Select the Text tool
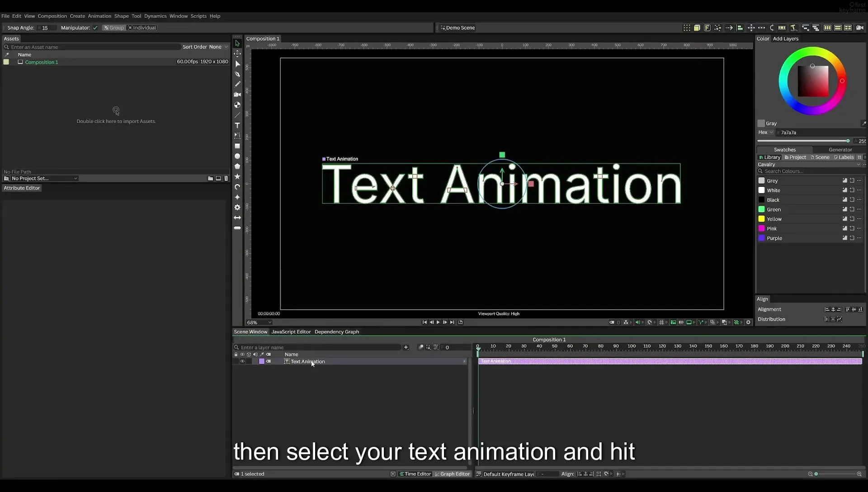The image size is (868, 492). pos(237,125)
